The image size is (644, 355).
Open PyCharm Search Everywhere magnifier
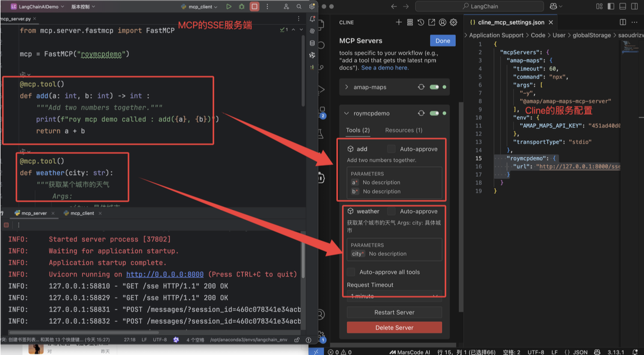point(299,7)
